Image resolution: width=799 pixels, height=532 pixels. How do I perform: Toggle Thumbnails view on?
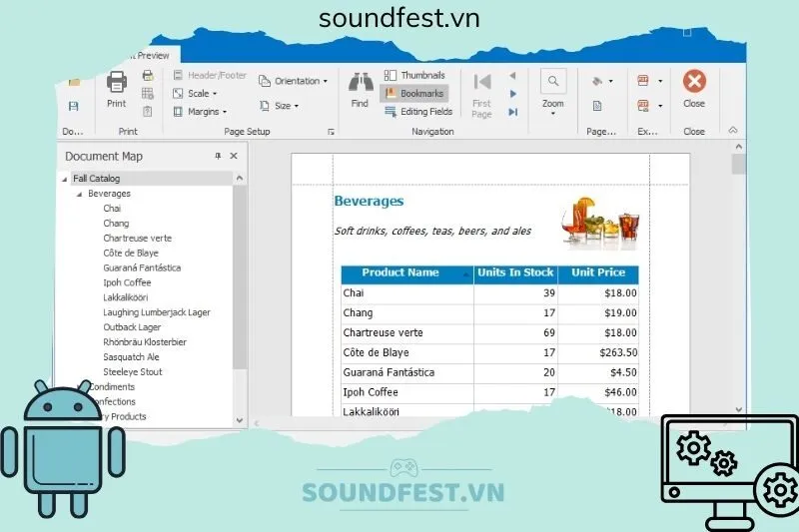pos(414,76)
